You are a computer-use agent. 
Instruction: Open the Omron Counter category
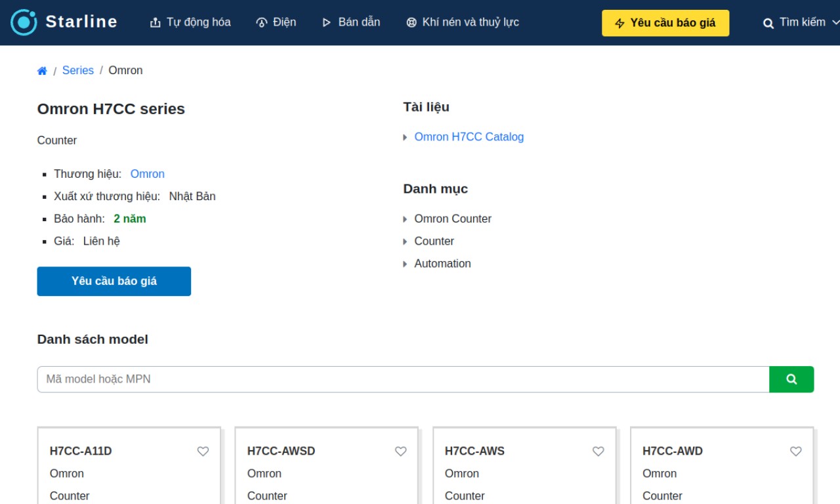(453, 219)
